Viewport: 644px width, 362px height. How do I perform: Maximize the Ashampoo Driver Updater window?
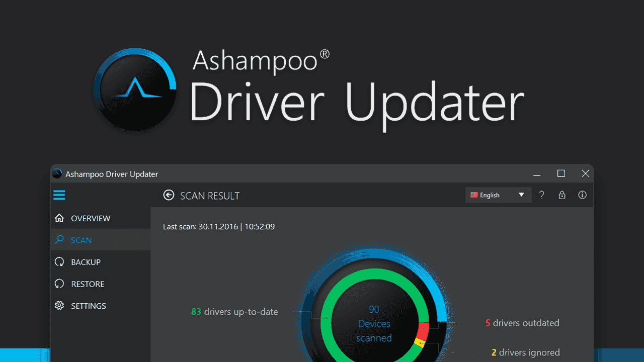point(561,173)
